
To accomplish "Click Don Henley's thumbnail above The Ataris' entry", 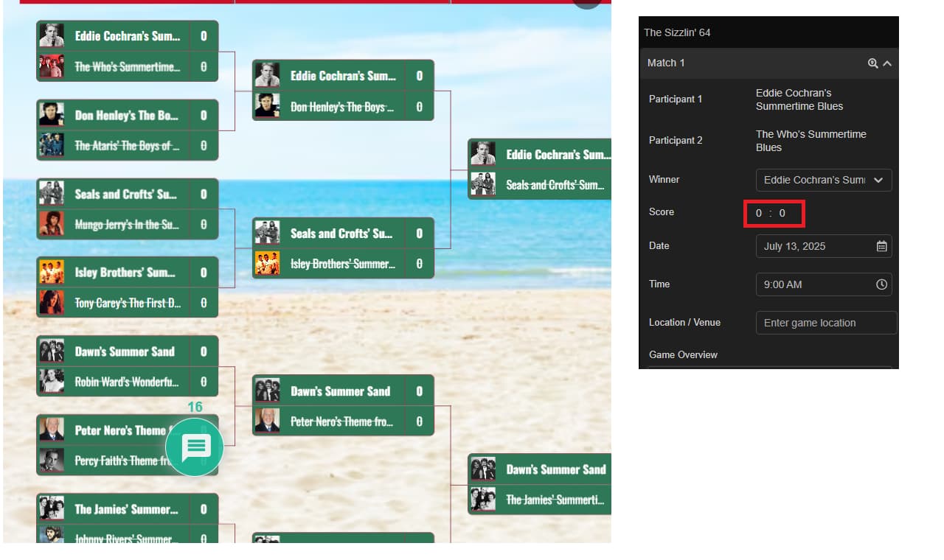I will click(52, 115).
